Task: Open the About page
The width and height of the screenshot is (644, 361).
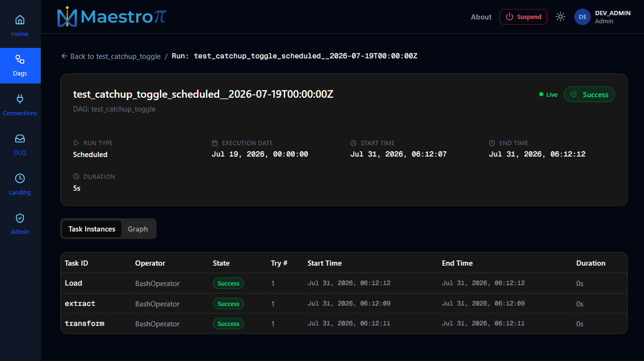Action: pyautogui.click(x=481, y=17)
